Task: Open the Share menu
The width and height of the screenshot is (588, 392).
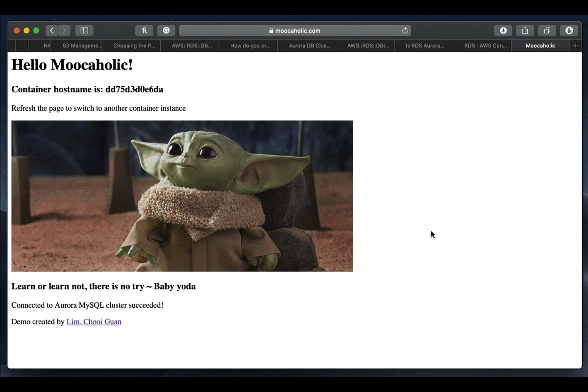Action: coord(525,30)
